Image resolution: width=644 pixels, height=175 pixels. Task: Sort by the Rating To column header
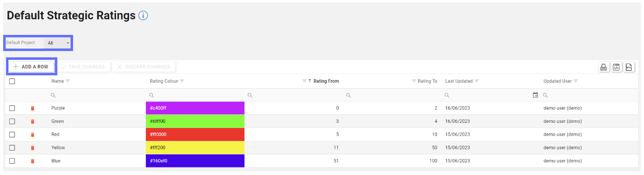427,81
